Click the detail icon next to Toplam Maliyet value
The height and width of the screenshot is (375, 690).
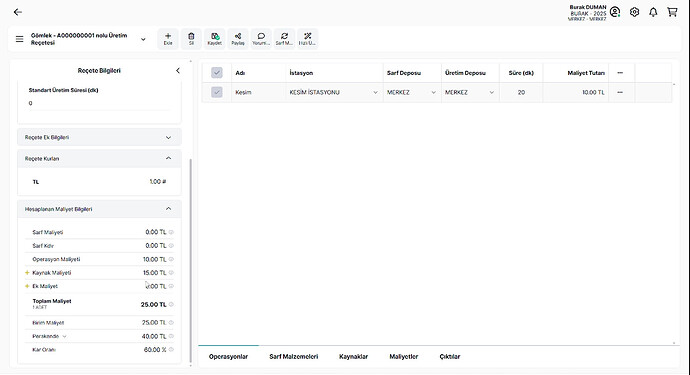tap(171, 304)
